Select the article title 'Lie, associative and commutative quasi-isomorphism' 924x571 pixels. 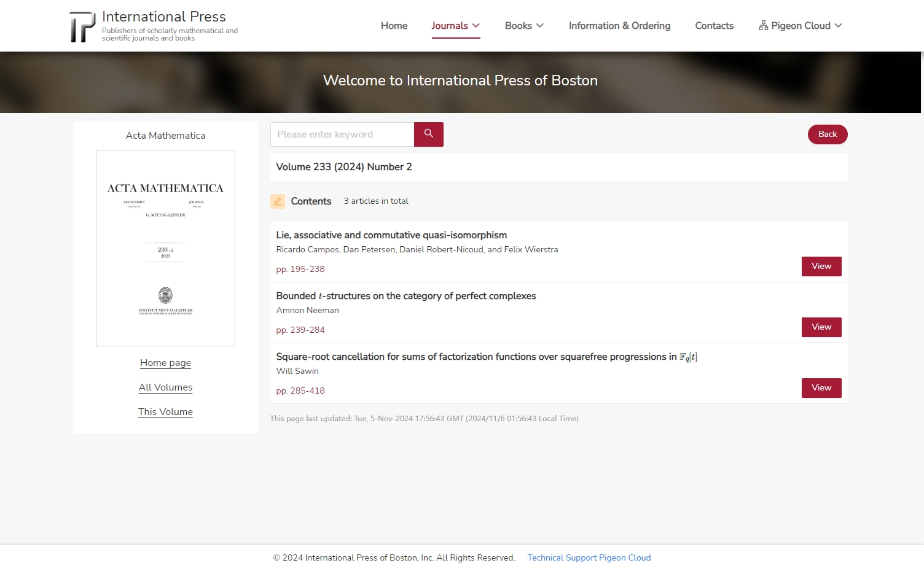pos(391,235)
